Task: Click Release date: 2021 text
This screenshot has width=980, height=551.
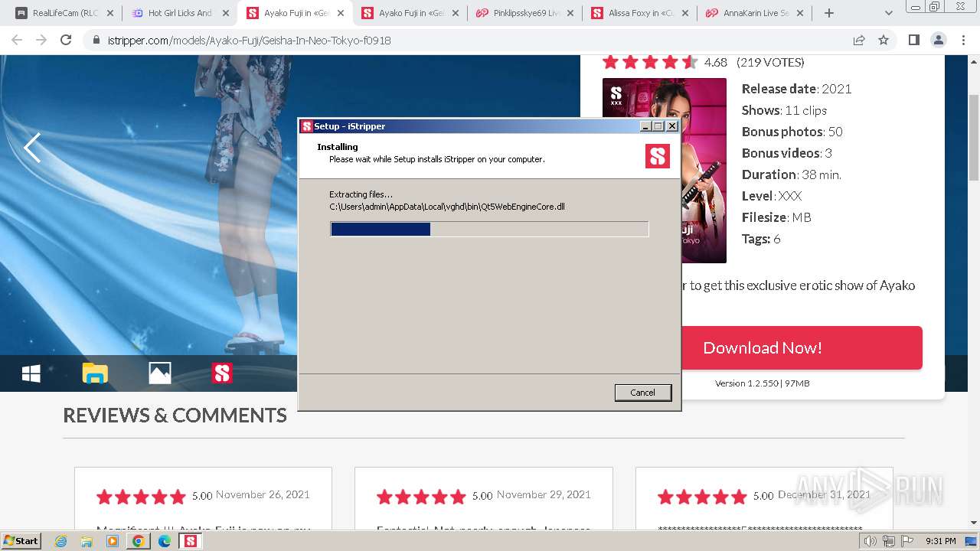Action: point(796,89)
